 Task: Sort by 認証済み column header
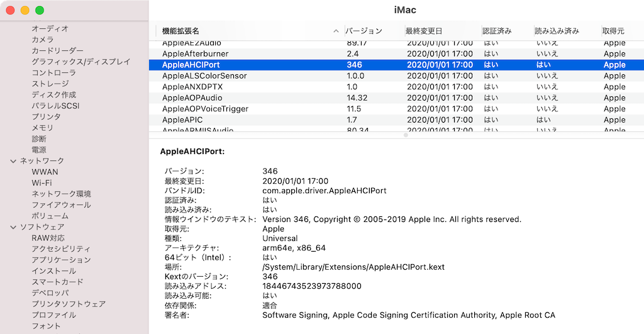point(497,31)
